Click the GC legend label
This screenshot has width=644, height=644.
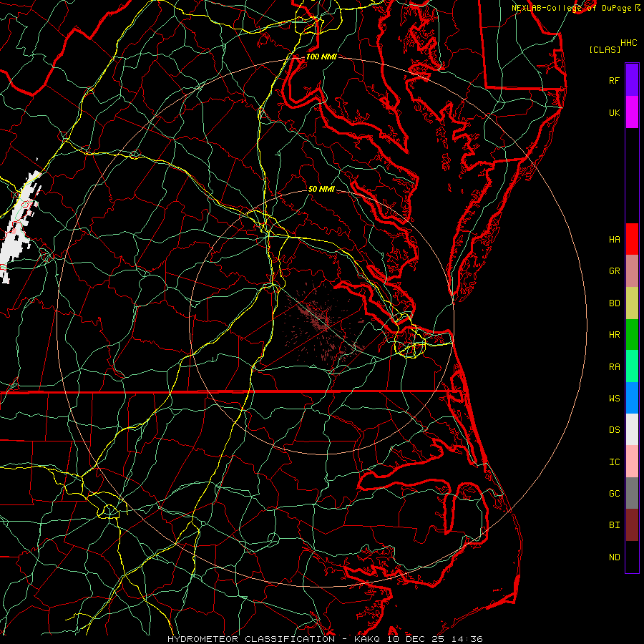tap(614, 494)
